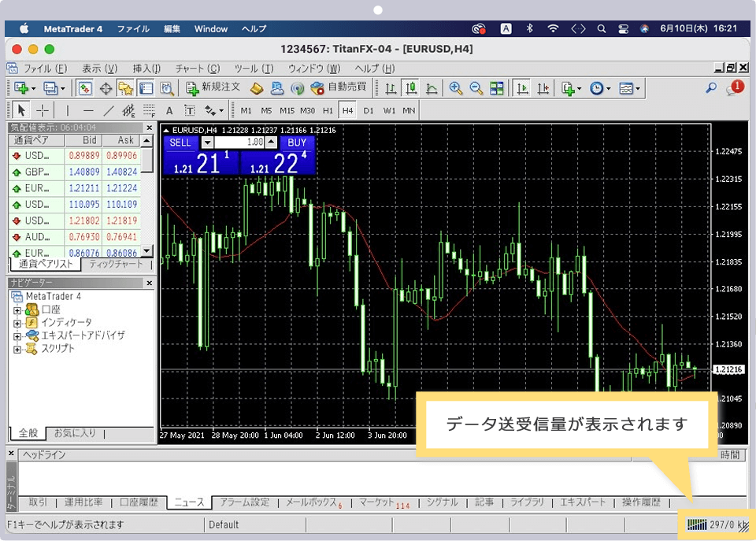Open the macOS Wi-Fi menu

click(x=553, y=28)
